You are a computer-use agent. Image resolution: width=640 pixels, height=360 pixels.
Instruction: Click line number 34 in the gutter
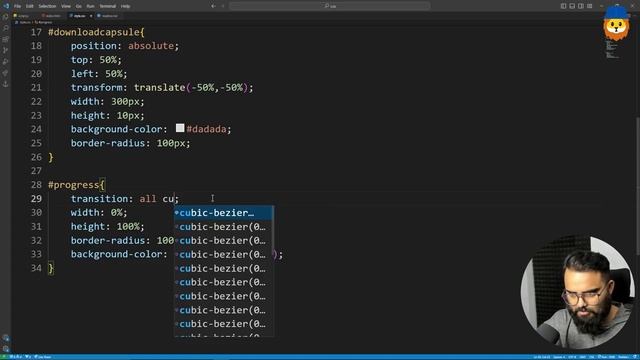point(36,268)
